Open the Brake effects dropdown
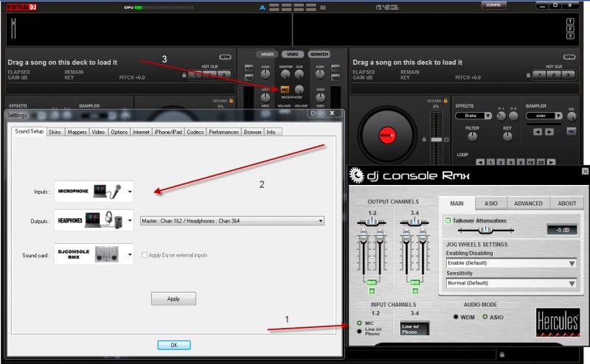590x364 pixels. click(x=473, y=116)
